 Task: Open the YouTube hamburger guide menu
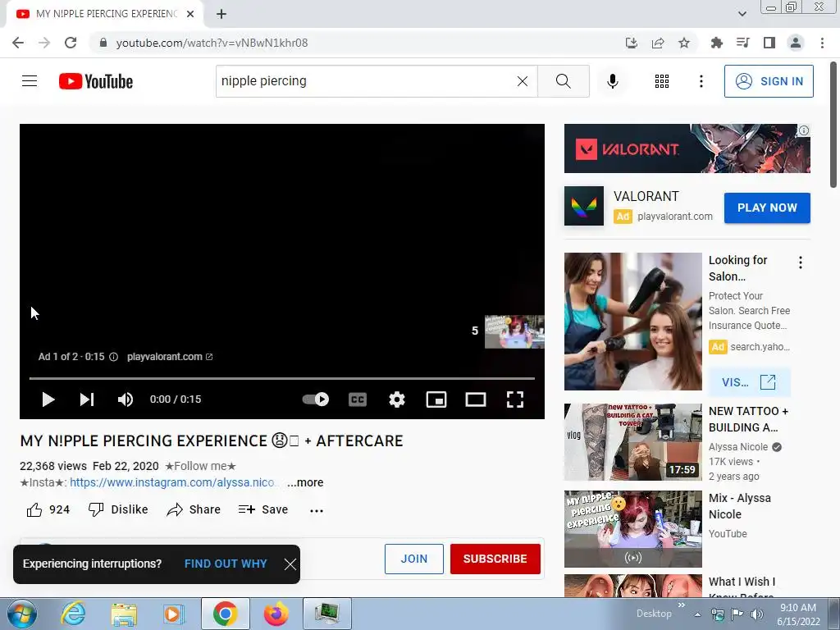[30, 81]
